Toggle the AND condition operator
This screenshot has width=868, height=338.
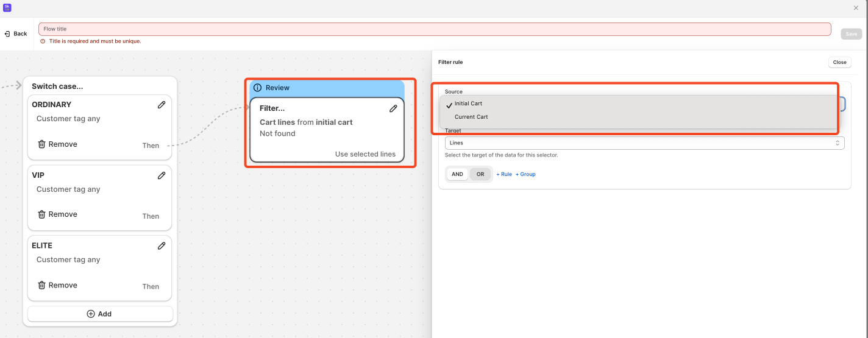tap(457, 174)
